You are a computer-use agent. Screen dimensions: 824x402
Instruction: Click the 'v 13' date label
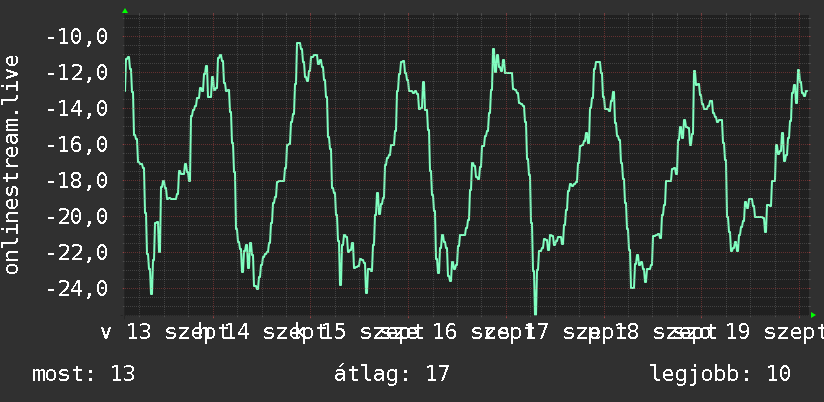pos(126,332)
